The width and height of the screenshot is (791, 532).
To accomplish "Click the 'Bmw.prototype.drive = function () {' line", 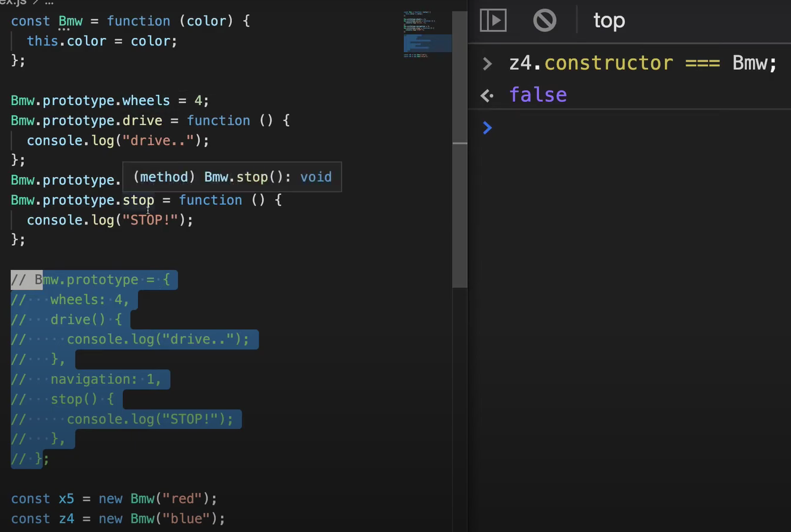I will click(x=150, y=121).
